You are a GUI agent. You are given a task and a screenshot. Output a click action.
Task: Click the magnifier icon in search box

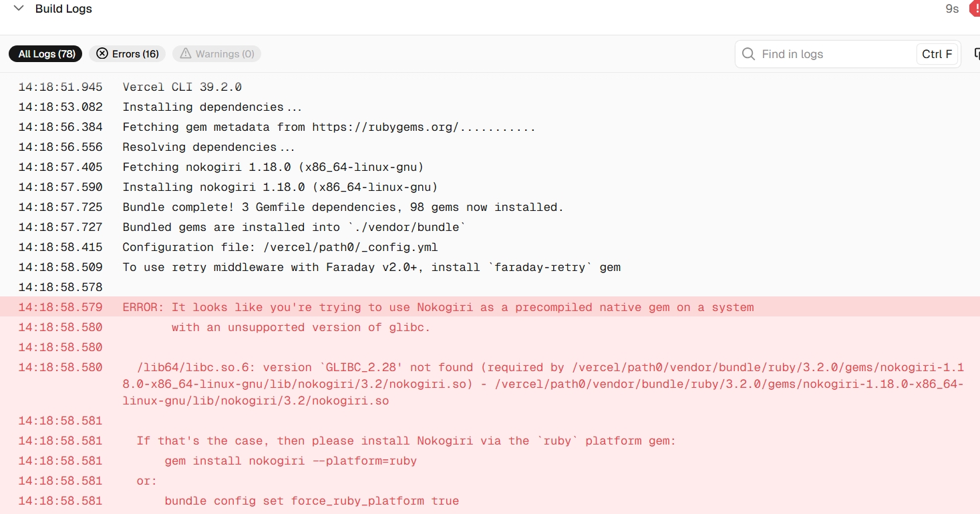(749, 54)
